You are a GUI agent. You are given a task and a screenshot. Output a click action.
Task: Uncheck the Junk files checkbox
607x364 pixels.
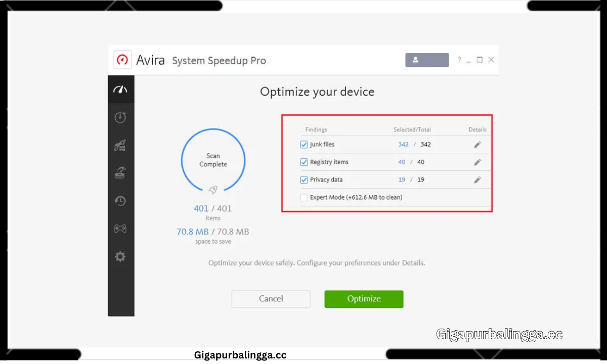pos(304,145)
